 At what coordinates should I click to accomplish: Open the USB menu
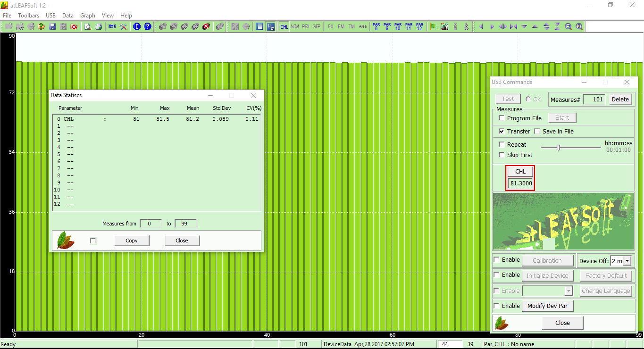tap(50, 16)
